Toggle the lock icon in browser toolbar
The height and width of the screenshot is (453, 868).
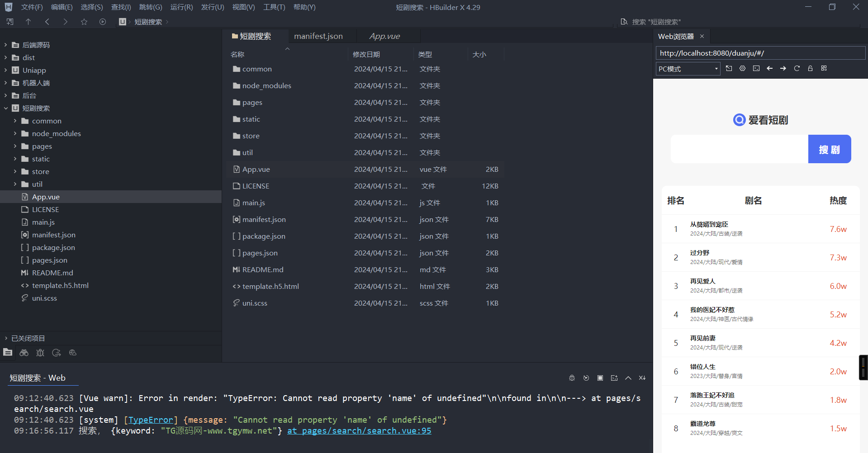(x=810, y=68)
